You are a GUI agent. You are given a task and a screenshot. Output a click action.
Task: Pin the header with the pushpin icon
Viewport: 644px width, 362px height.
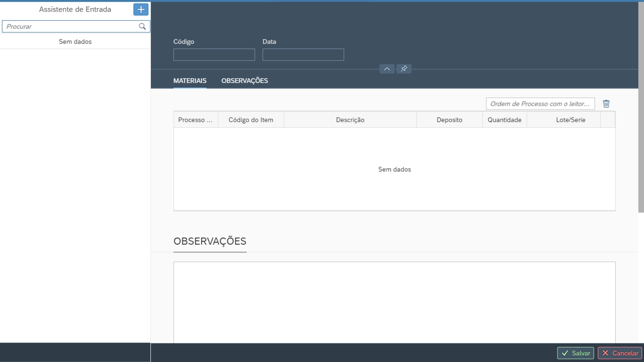click(404, 69)
